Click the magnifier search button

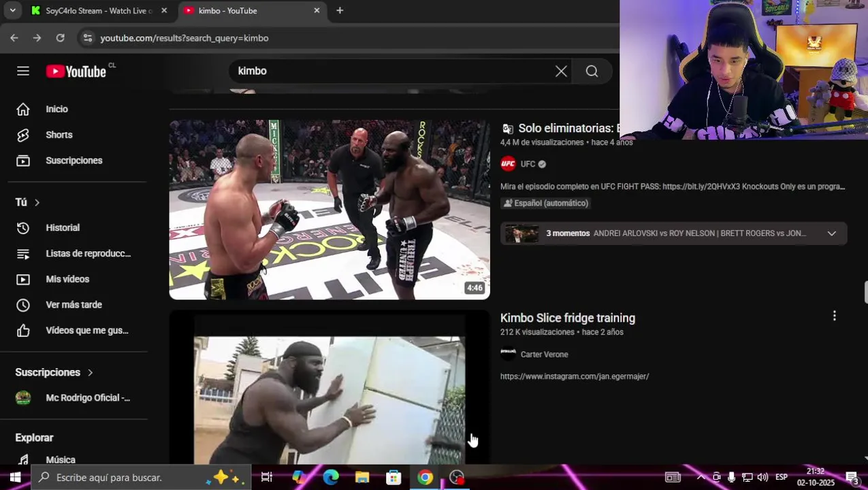pyautogui.click(x=592, y=71)
